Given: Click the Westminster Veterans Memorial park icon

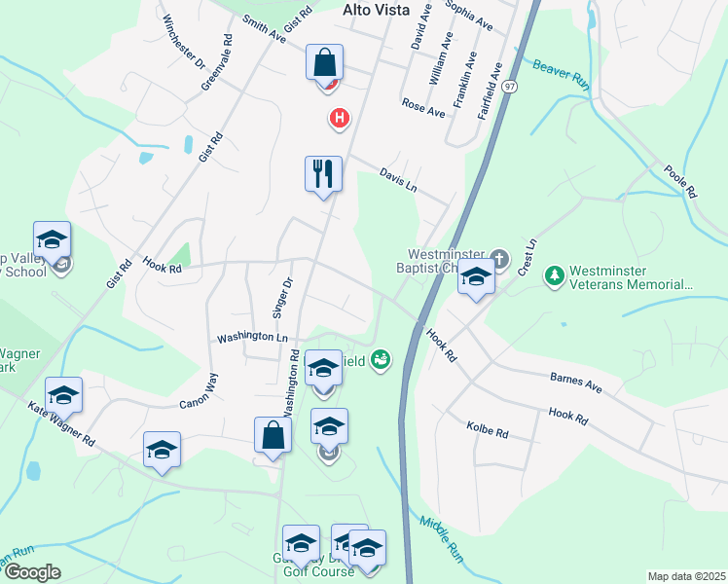Looking at the screenshot, I should [555, 276].
